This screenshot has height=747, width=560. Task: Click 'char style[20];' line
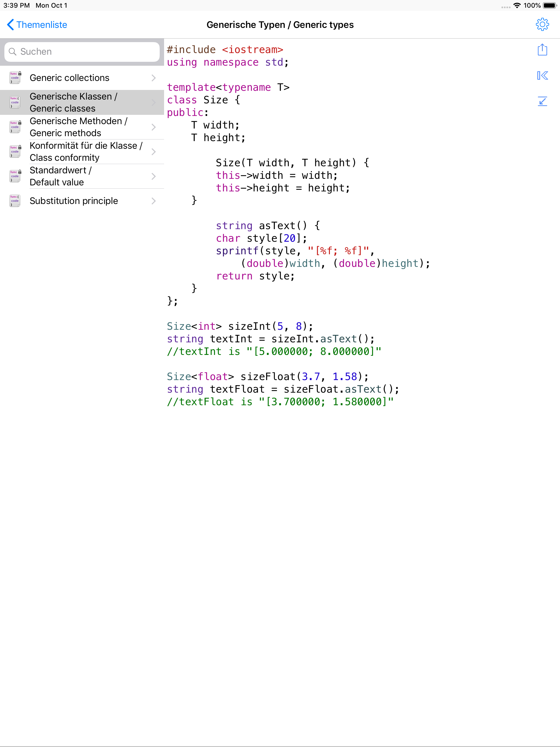pyautogui.click(x=262, y=238)
